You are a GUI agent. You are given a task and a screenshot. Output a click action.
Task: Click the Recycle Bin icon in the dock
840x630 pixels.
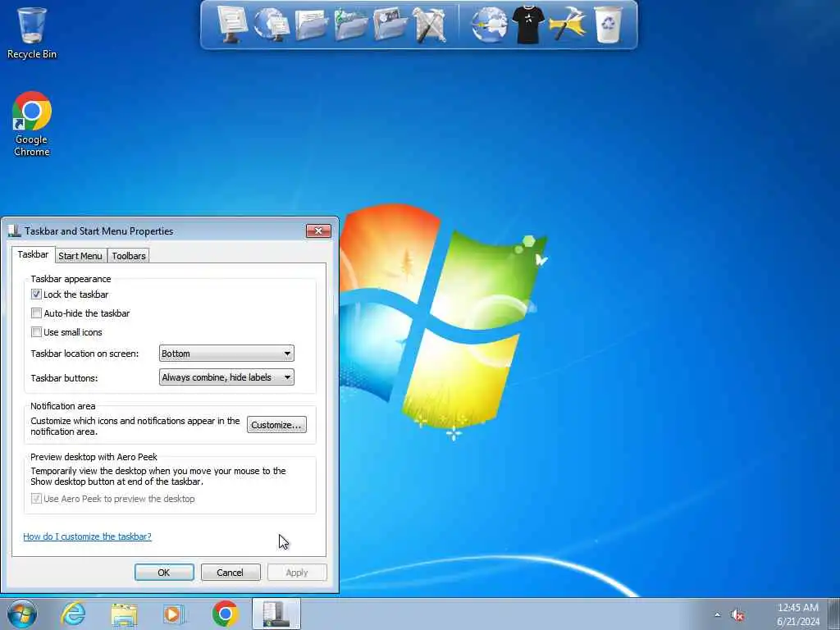[x=608, y=24]
